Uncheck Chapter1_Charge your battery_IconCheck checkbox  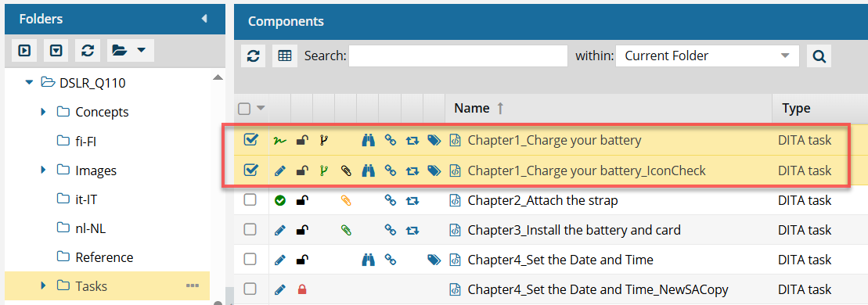250,170
